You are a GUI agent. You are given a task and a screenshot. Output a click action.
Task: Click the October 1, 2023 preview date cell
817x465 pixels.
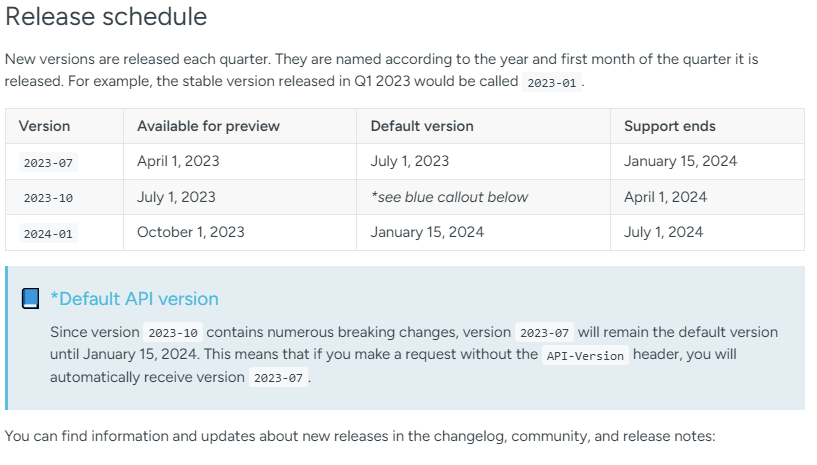pos(191,232)
